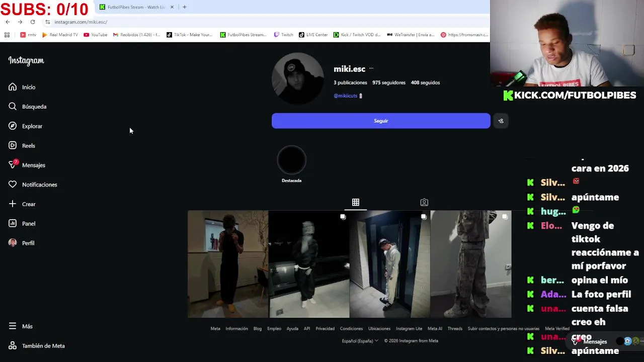Screen dimensions: 644x362
Task: Open Español (España) language dropdown
Action: pyautogui.click(x=360, y=341)
